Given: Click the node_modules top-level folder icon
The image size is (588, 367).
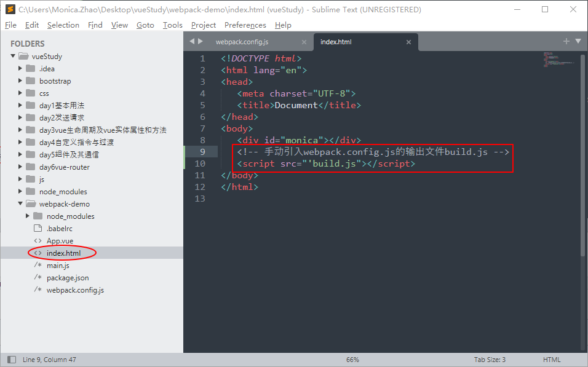Looking at the screenshot, I should [x=30, y=191].
